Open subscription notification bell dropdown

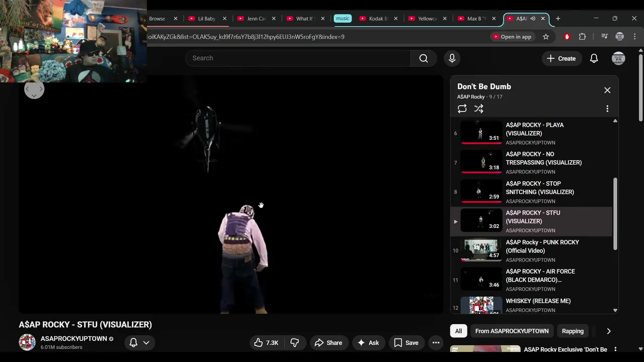[139, 342]
